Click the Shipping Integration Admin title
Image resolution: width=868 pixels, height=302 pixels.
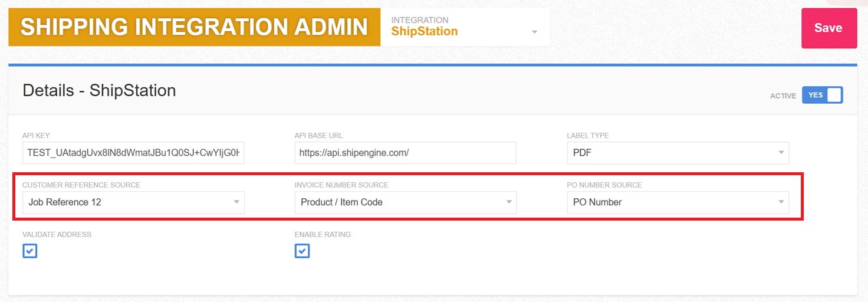195,27
